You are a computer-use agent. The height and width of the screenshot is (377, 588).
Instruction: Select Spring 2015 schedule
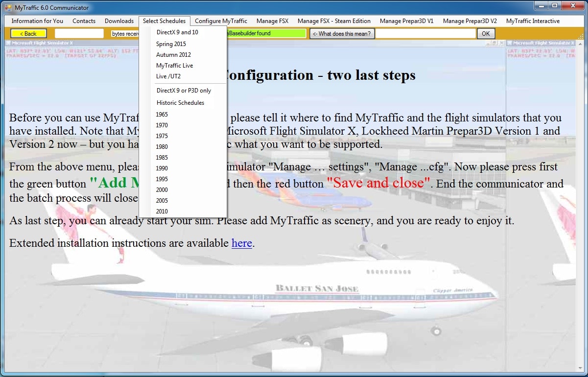(x=171, y=44)
